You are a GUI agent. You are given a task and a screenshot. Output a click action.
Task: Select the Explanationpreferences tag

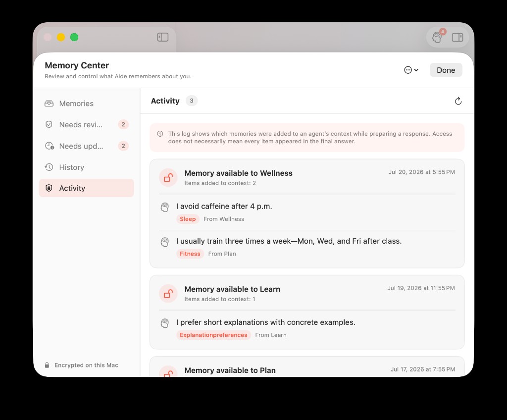click(213, 335)
